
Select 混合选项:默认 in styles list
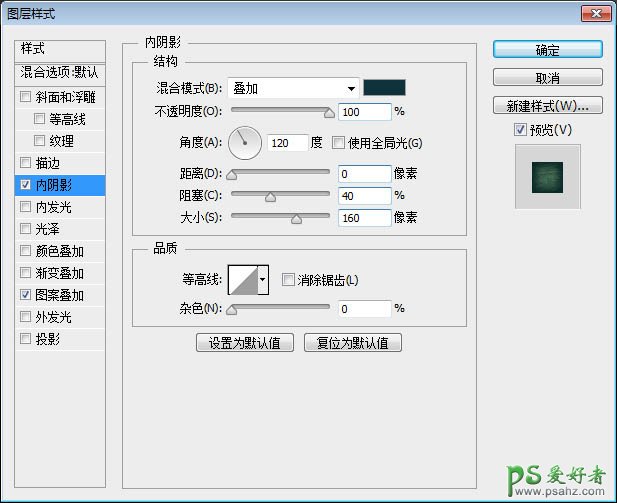pos(60,73)
